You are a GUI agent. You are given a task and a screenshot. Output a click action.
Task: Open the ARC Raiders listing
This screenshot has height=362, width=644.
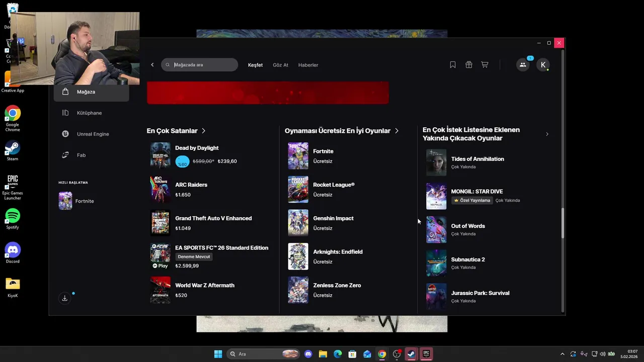coord(210,190)
